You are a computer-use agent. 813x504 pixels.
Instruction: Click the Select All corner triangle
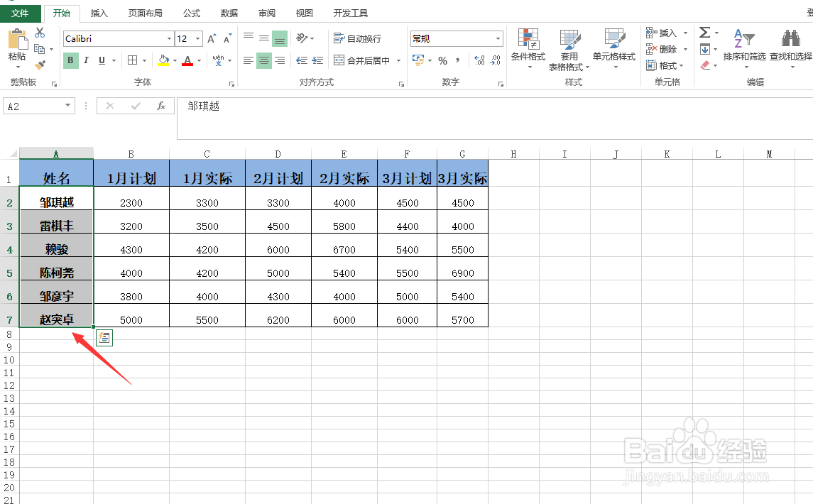coord(13,153)
